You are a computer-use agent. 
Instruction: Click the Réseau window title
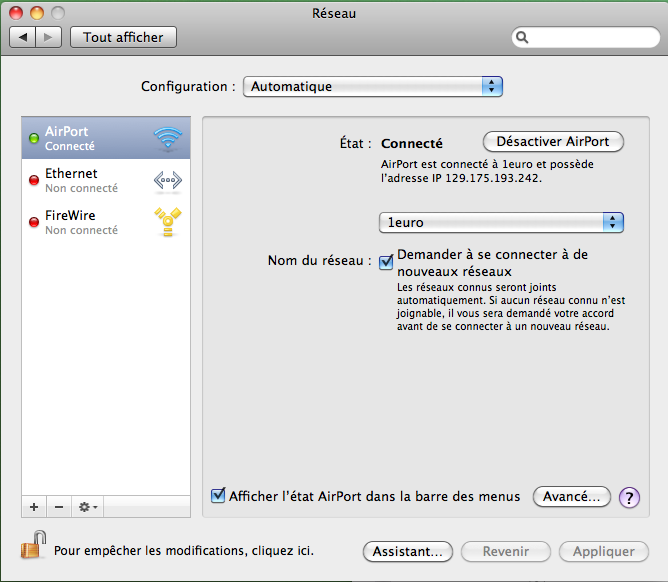tap(334, 14)
